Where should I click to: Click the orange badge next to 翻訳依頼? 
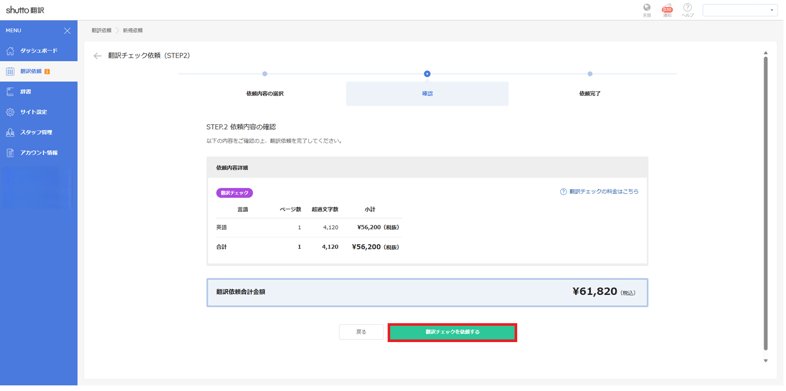(47, 72)
